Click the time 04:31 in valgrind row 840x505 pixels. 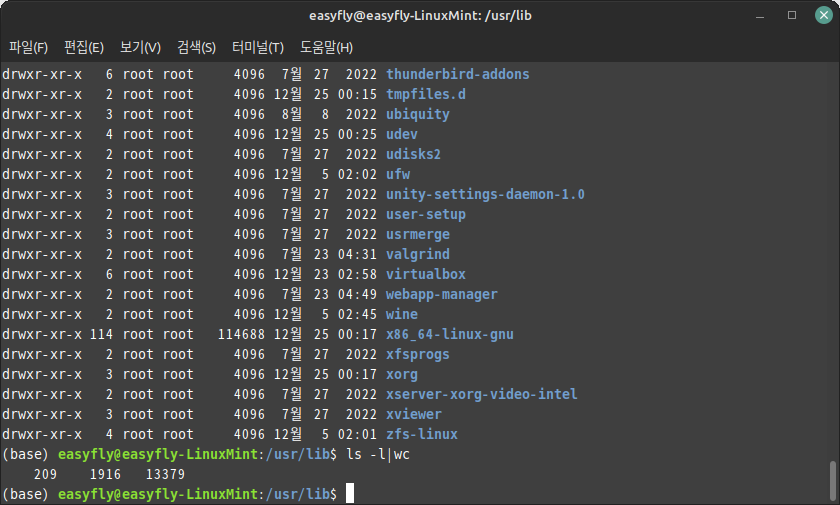357,254
